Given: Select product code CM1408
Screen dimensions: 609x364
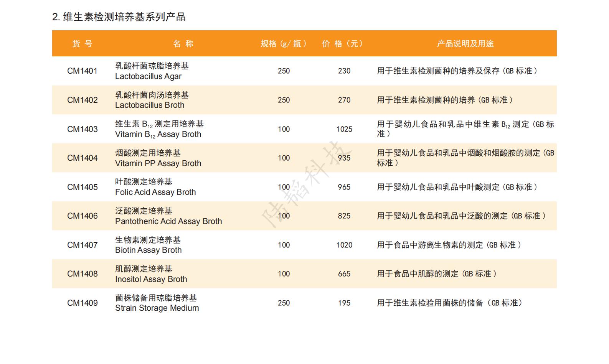Looking at the screenshot, I should 83,274.
